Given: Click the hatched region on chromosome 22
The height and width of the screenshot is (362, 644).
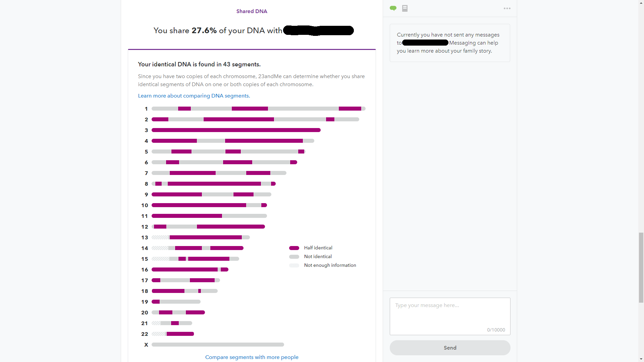Looking at the screenshot, I should 159,334.
